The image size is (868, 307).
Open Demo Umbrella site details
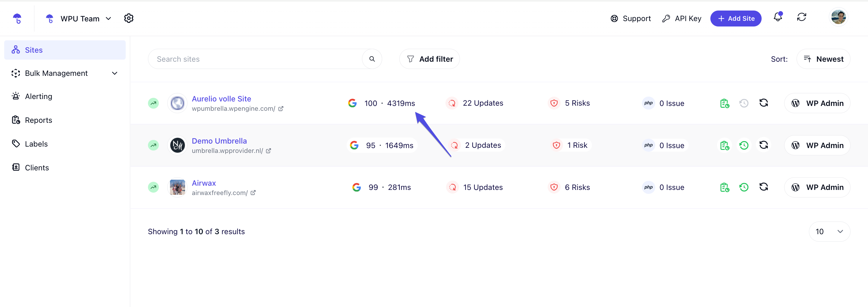(x=219, y=141)
